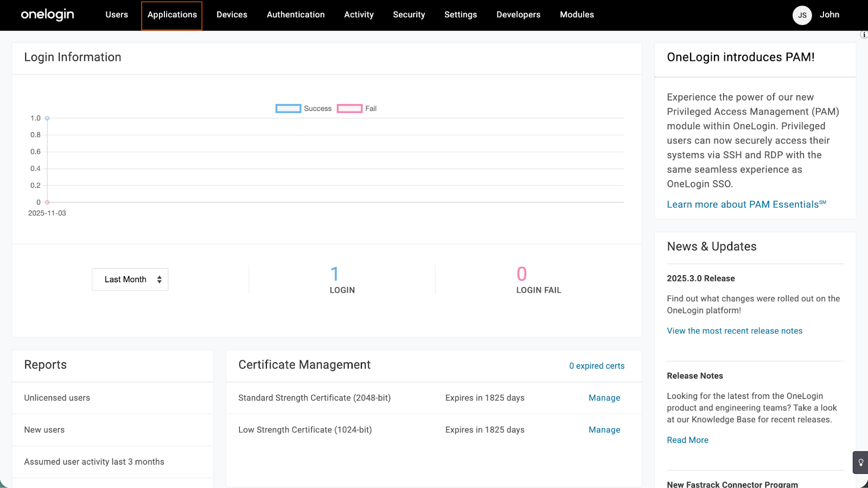The height and width of the screenshot is (488, 868).
Task: Click the pink fail data point at 0
Action: tap(47, 202)
